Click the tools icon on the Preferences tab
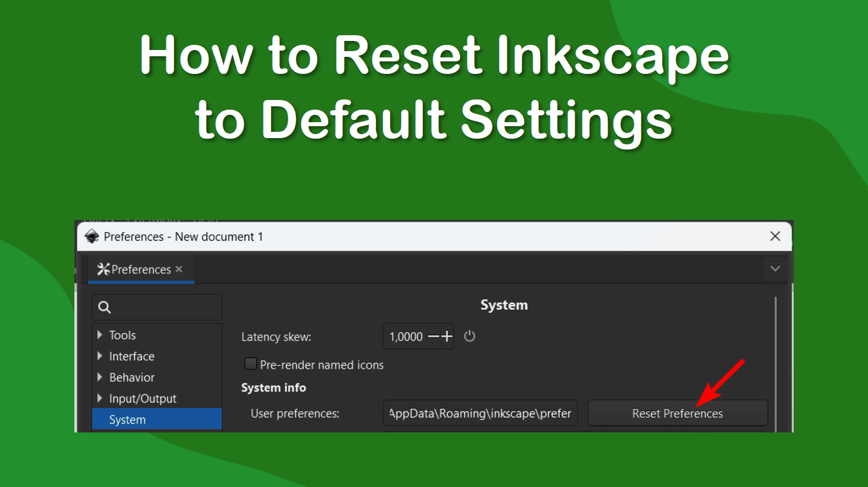The image size is (868, 487). [x=103, y=269]
